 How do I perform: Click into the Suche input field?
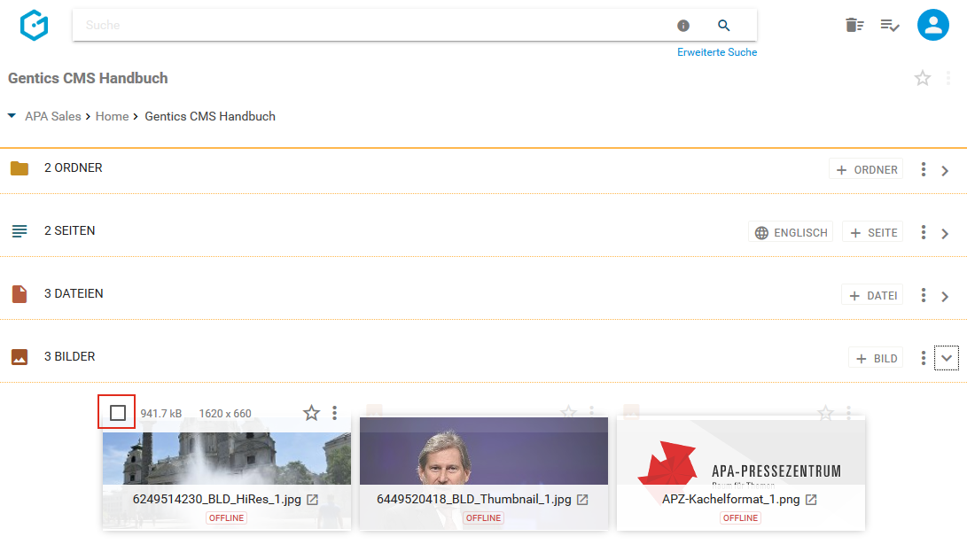372,26
